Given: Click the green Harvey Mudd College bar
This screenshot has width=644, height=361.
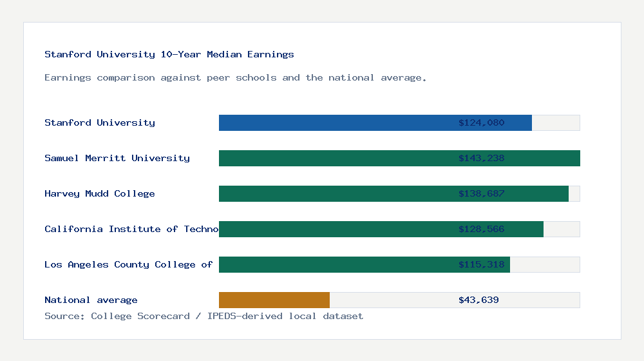Looking at the screenshot, I should coord(394,193).
